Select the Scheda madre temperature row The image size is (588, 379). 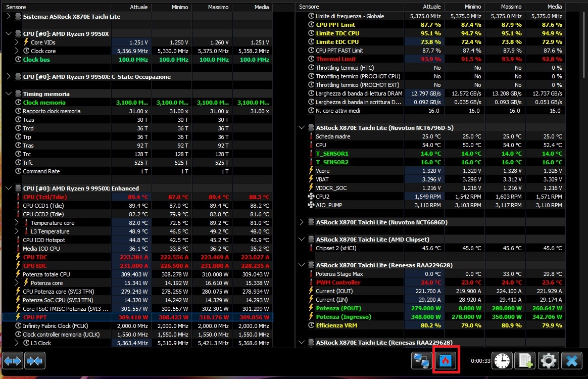[430, 136]
